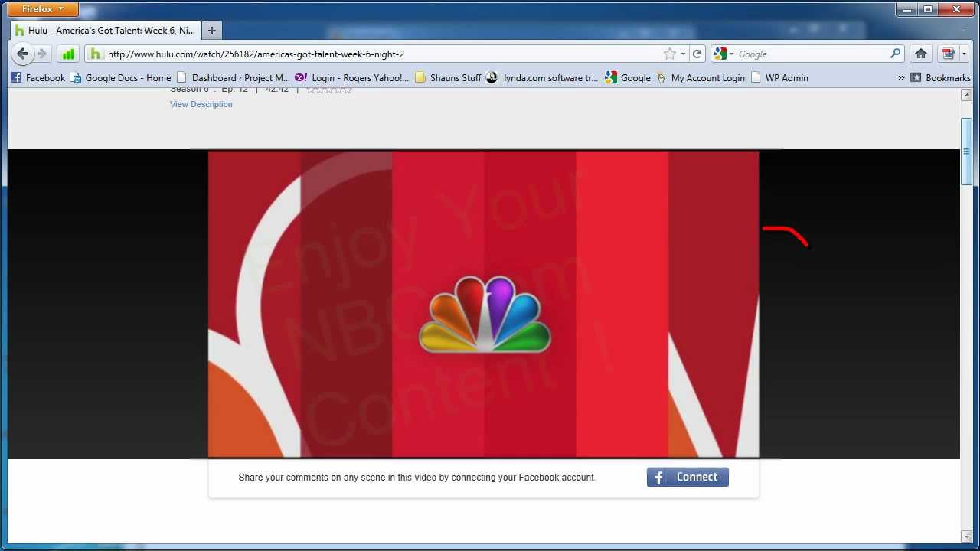Open the lynda.com software training bookmark

point(542,77)
